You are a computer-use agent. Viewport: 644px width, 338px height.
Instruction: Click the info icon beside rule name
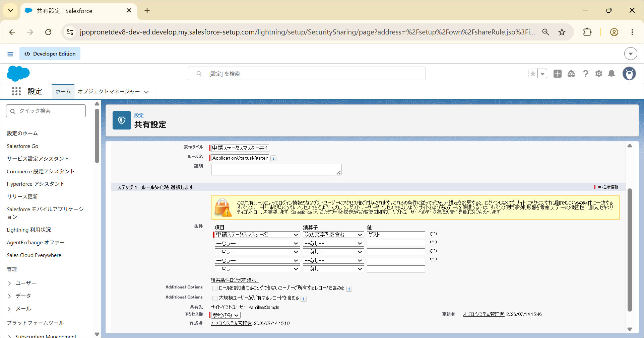273,158
